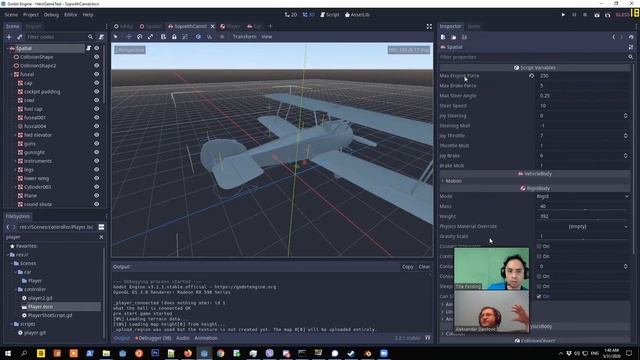Adjust the Gravity Scale value slider
Viewport: 640px width, 360px height.
point(583,240)
